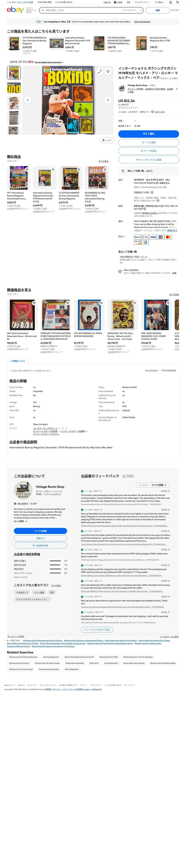The image size is (186, 868).
Task: Open 今日のお買い得品 in top menu
Action: point(45,2)
